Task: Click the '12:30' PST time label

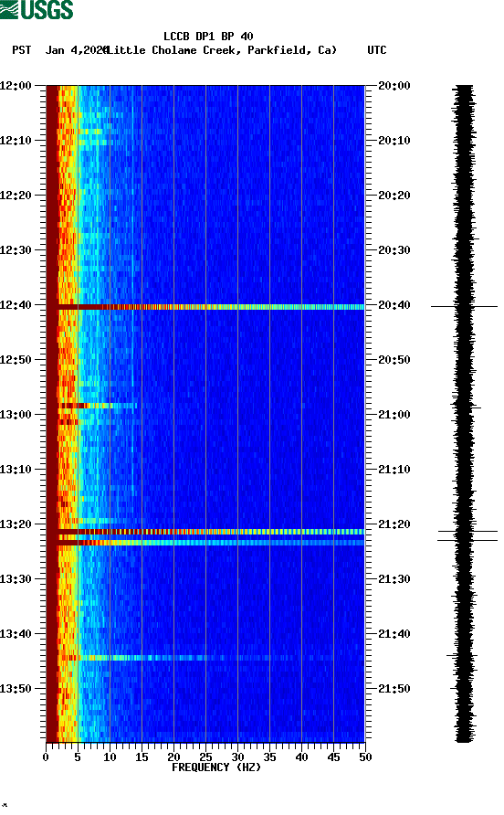Action: coord(16,250)
